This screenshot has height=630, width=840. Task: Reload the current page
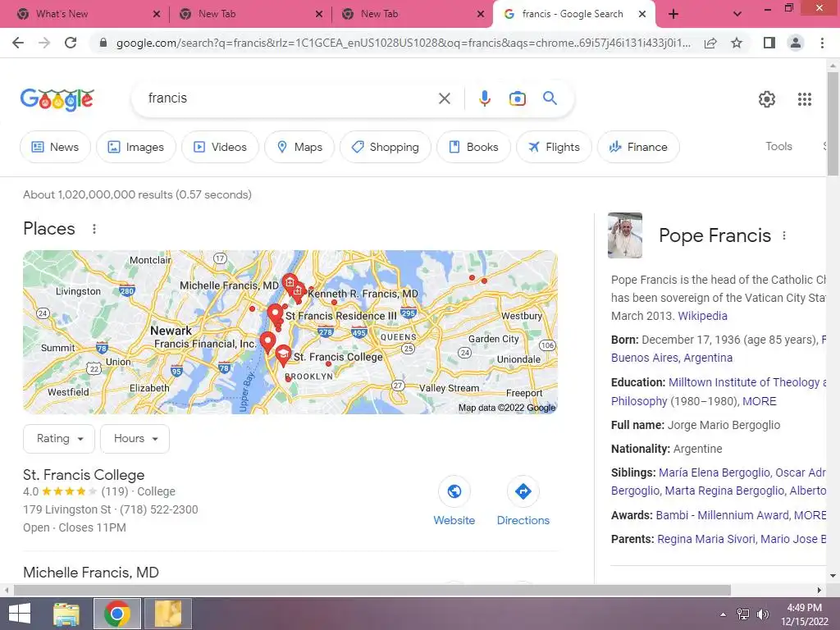pos(71,43)
